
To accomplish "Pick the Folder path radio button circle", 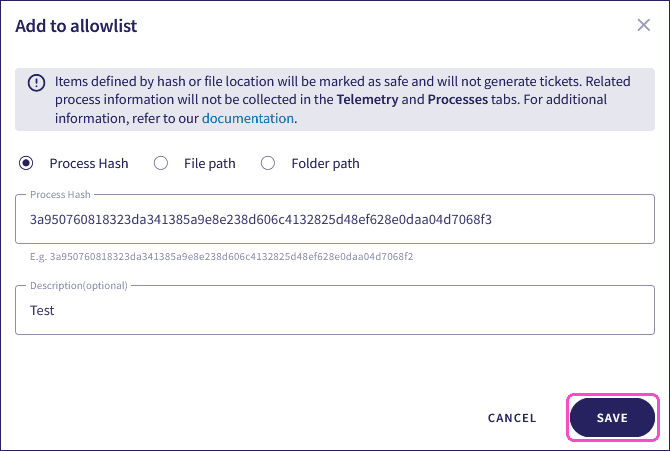I will click(x=267, y=163).
